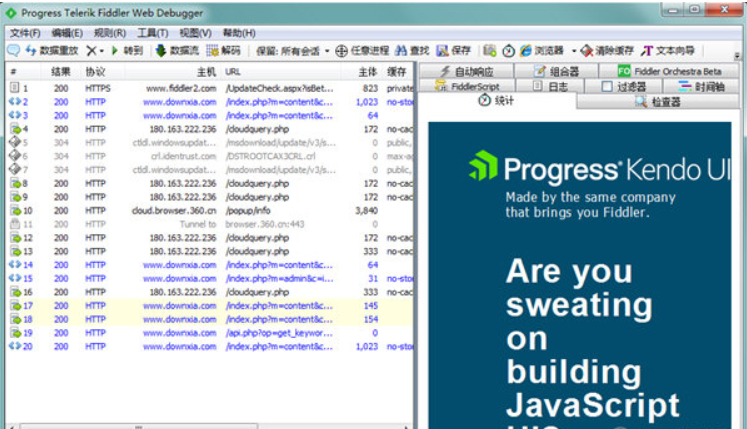Switch to the 日志 log tab
747x429 pixels.
(x=549, y=86)
